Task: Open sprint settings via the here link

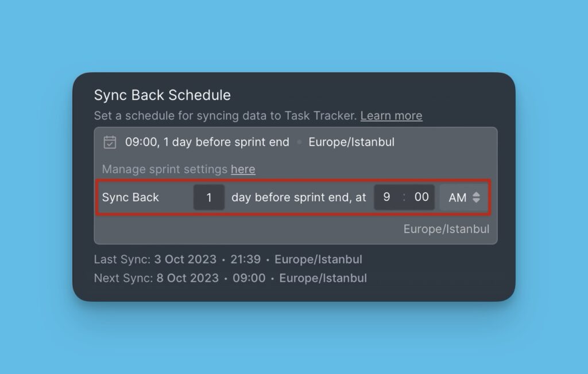Action: click(x=243, y=169)
